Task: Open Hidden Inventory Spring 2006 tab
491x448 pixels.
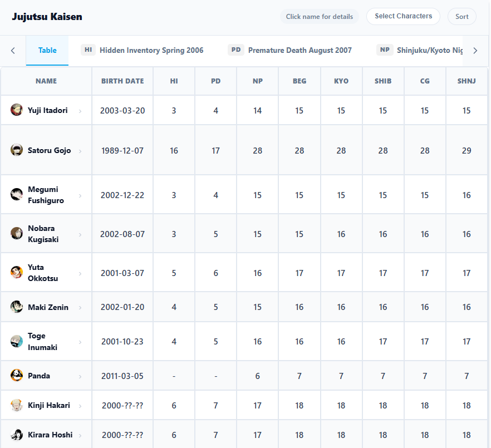Action: 142,51
